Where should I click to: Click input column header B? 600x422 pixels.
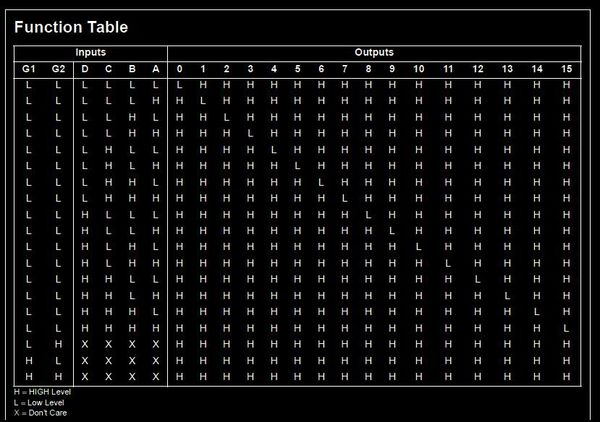132,69
